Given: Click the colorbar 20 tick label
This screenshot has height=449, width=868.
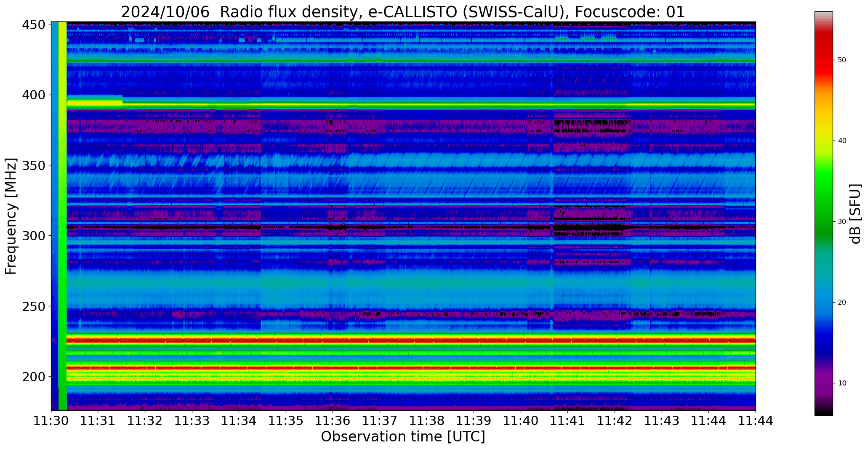Looking at the screenshot, I should point(842,303).
